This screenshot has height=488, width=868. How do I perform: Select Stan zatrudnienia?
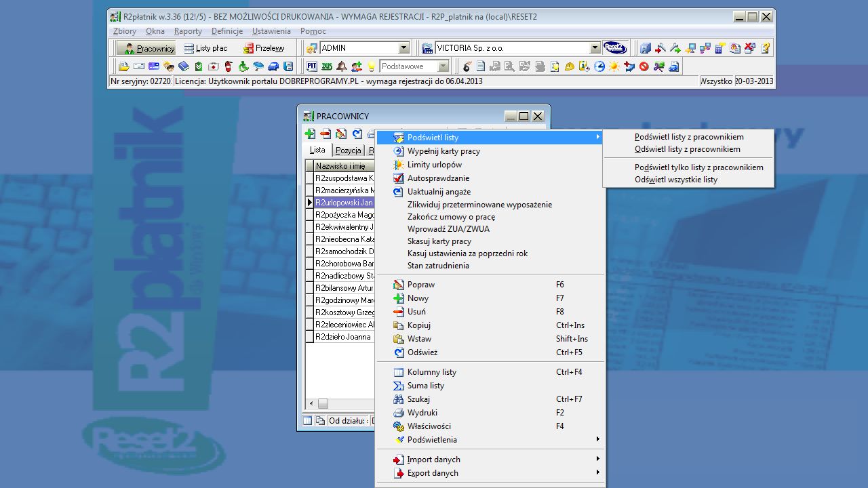coord(490,266)
